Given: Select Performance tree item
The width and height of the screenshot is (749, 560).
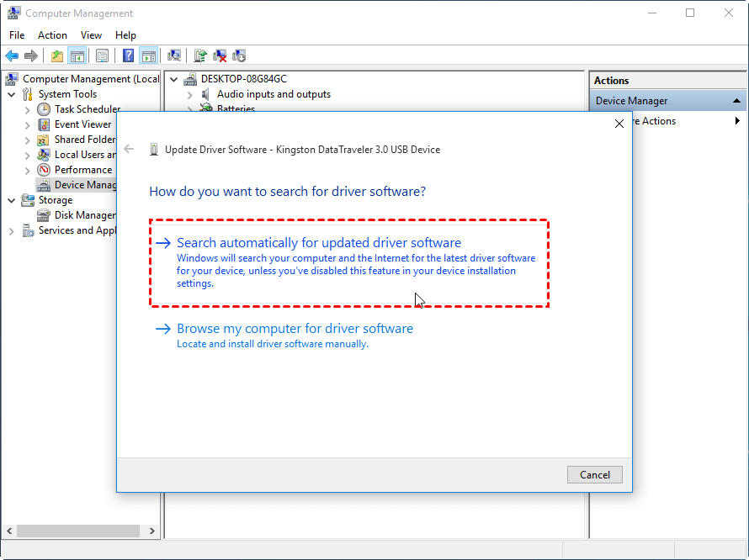Looking at the screenshot, I should point(83,170).
